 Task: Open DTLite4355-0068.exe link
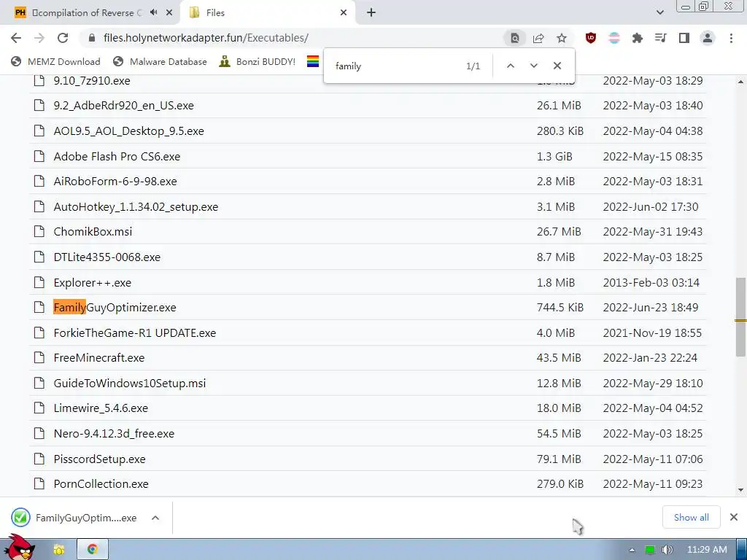tap(107, 257)
